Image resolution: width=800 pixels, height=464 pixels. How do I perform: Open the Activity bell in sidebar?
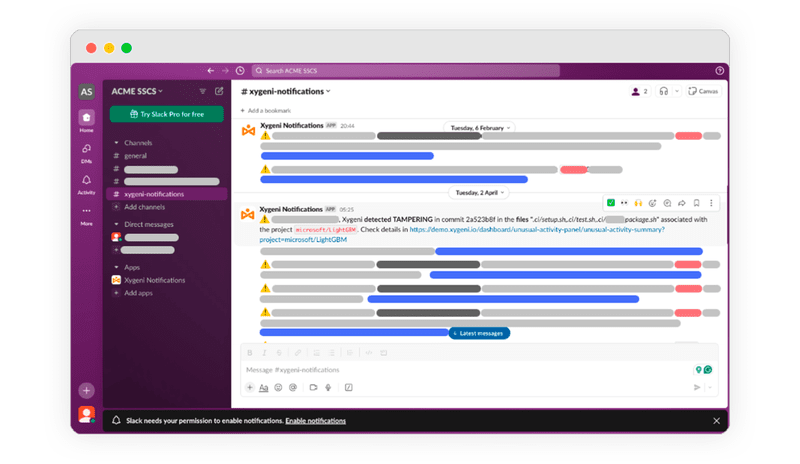pos(86,181)
